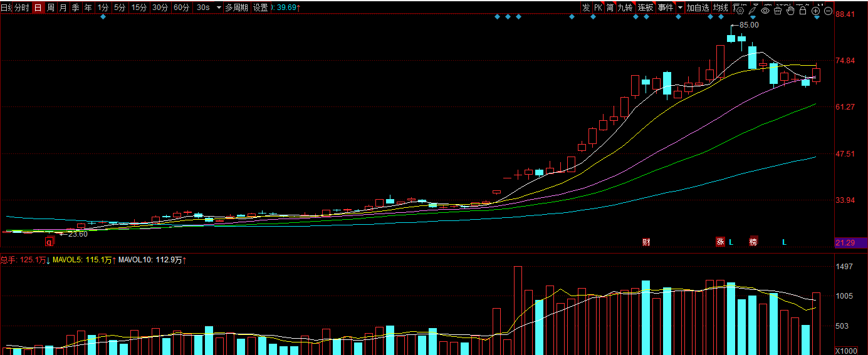
Task: Switch to 5分 five-minute chart
Action: click(x=120, y=8)
